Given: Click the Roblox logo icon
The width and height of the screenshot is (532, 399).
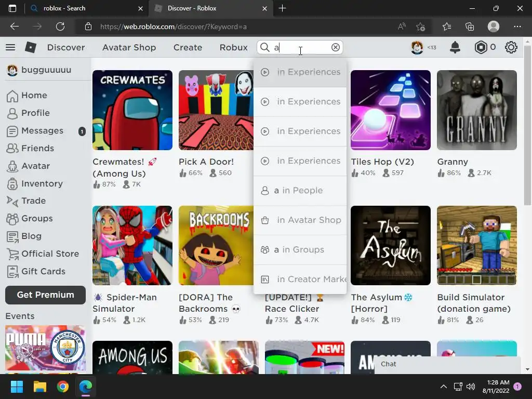Looking at the screenshot, I should (x=31, y=47).
